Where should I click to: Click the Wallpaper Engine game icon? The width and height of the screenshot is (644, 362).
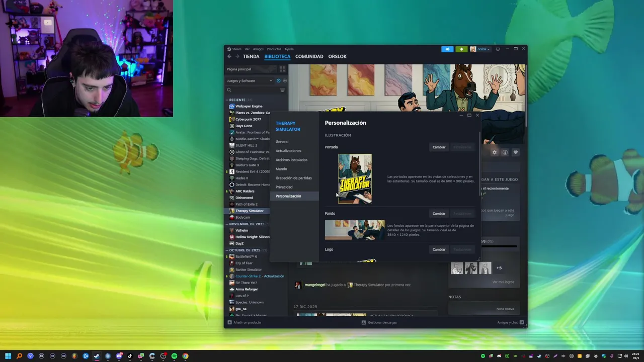coord(232,106)
